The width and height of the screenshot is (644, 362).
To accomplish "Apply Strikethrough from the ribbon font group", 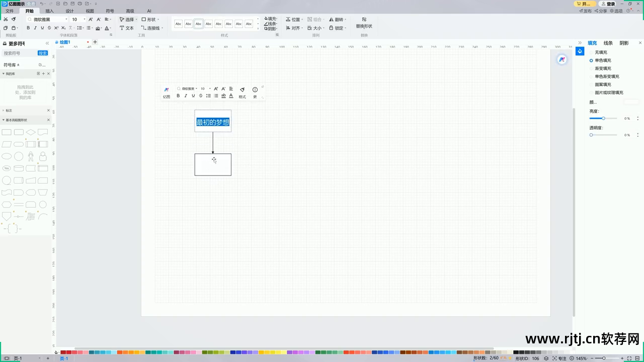I will point(49,28).
